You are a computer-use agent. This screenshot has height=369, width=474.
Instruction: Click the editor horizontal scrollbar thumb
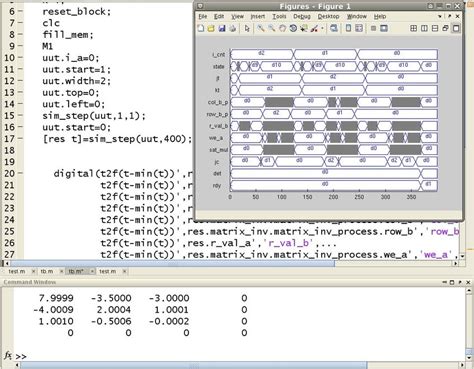[x=172, y=263]
